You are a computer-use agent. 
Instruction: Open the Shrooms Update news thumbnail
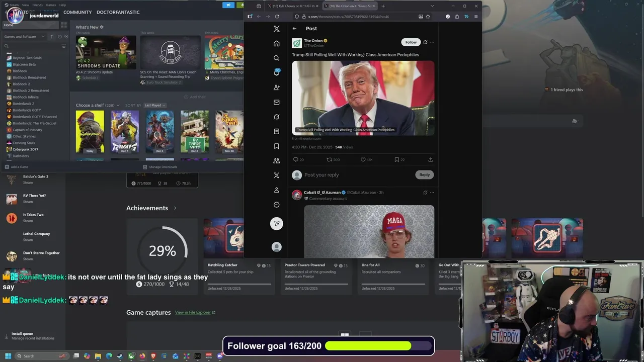coord(106,52)
